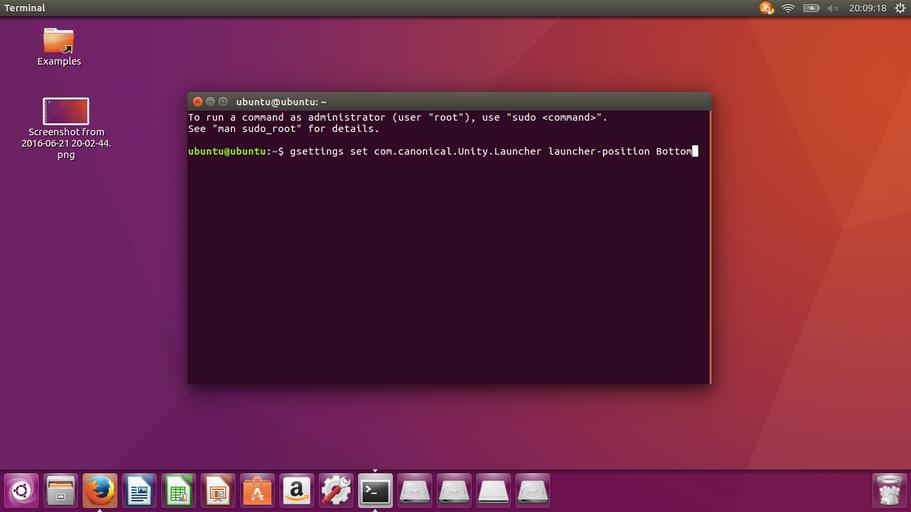
Task: Open the first drive icon in launcher
Action: (414, 491)
